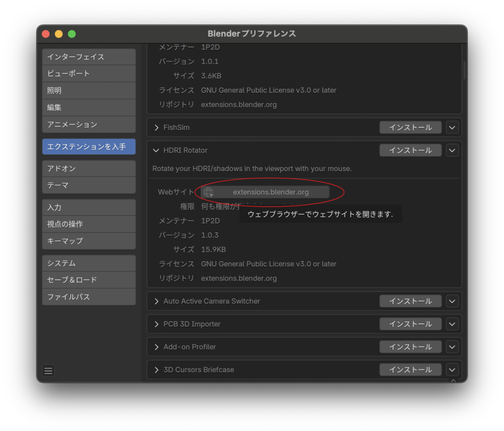The image size is (504, 431).
Task: Open the ビューポート preferences tab
Action: point(89,74)
